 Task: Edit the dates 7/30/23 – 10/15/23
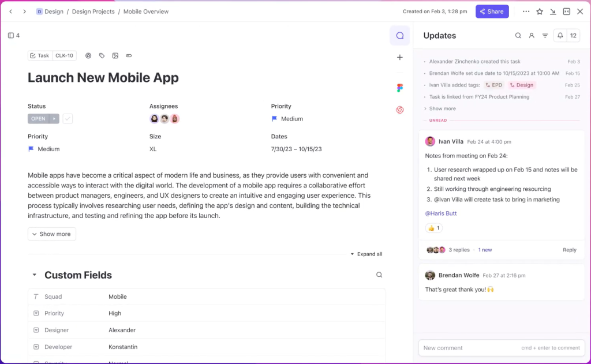click(296, 149)
